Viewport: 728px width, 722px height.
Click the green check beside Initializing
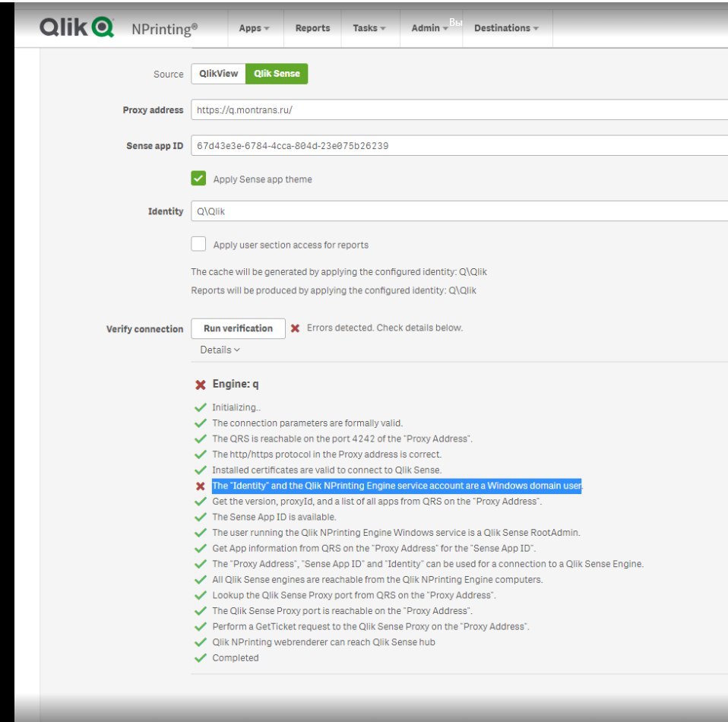(200, 407)
